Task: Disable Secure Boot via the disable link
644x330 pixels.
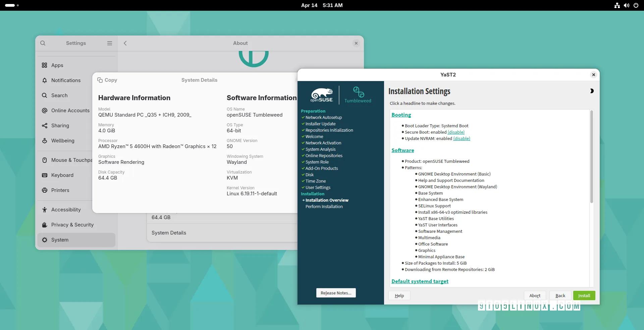Action: 456,132
